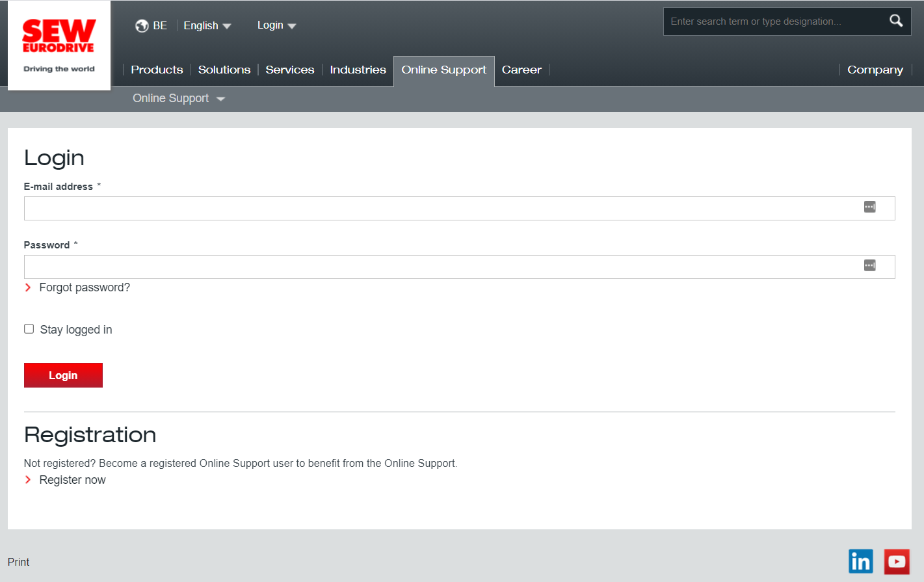924x582 pixels.
Task: Open the Career menu
Action: pyautogui.click(x=521, y=70)
